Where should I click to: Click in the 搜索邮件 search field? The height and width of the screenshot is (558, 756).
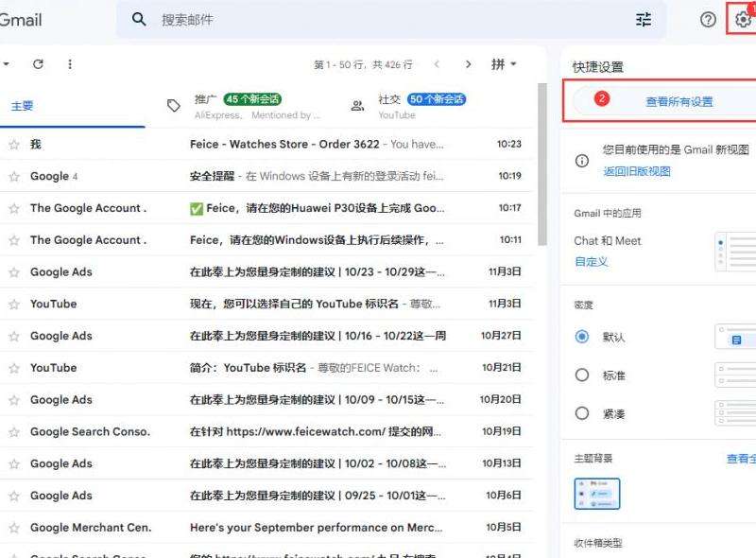click(390, 20)
